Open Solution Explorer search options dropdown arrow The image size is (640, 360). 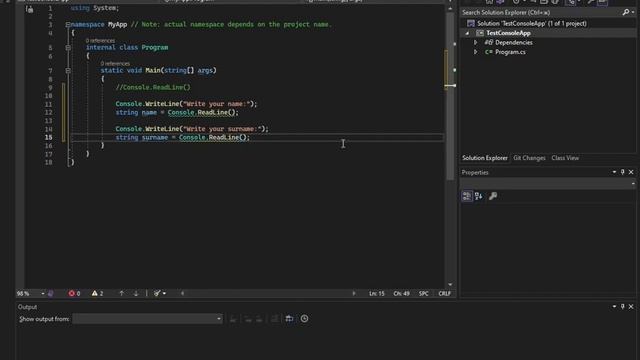[633, 13]
